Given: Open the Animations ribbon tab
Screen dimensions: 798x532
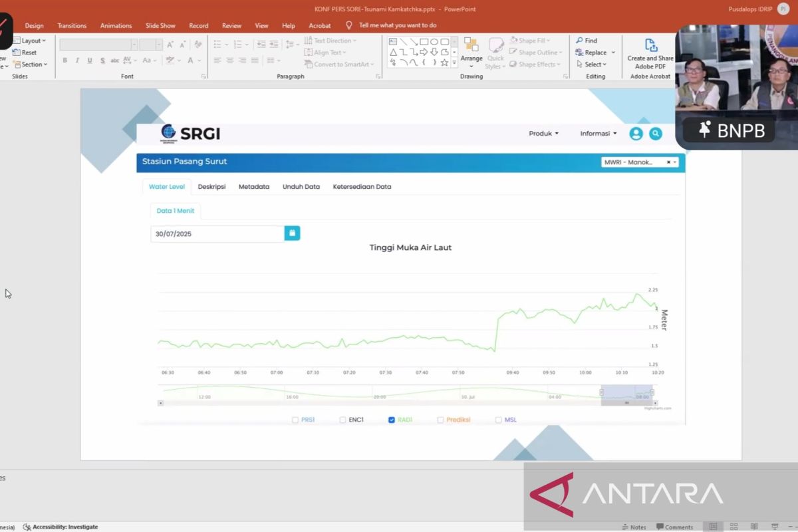Looking at the screenshot, I should click(116, 25).
